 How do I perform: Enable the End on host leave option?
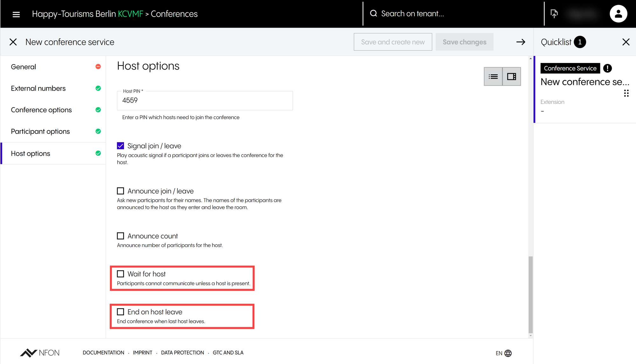(x=121, y=312)
